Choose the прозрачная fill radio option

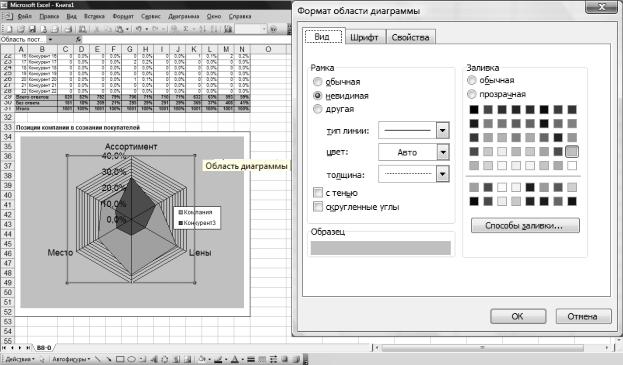(x=472, y=94)
